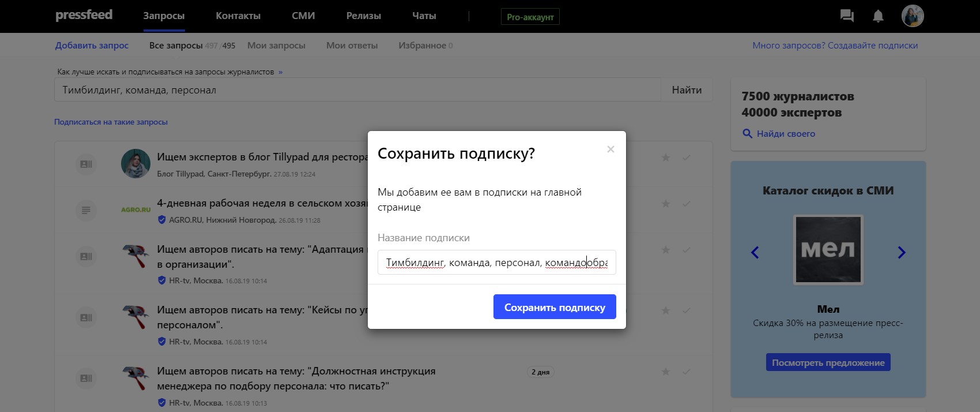Open the user profile avatar menu
The height and width of the screenshot is (412, 980).
point(913,16)
